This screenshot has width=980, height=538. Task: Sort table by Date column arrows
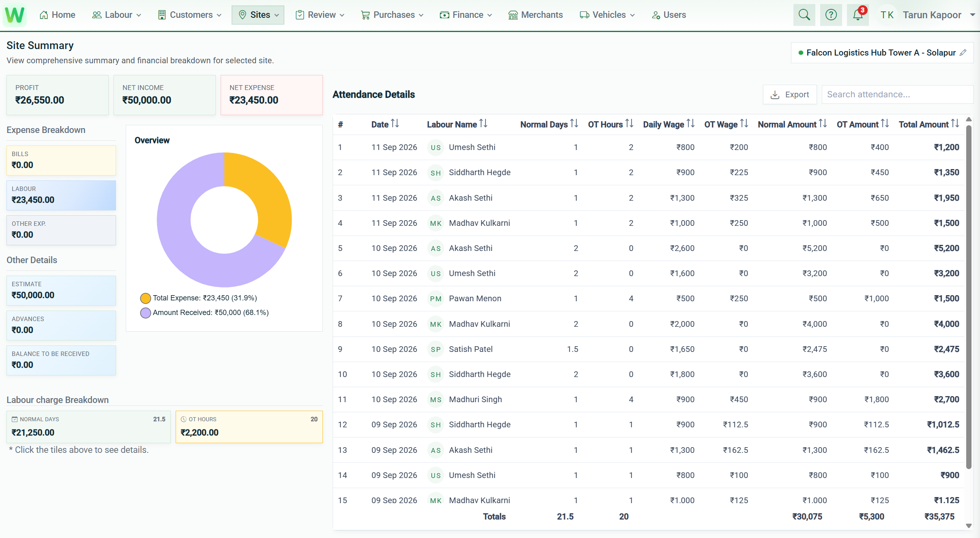click(395, 124)
